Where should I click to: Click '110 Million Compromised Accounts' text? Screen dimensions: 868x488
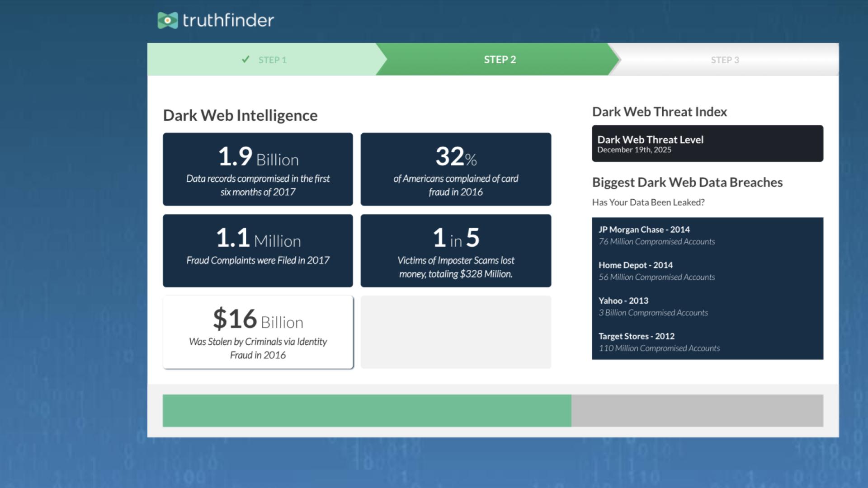coord(659,348)
